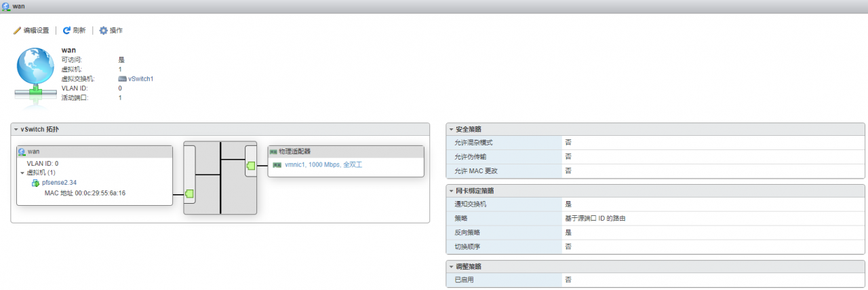Image resolution: width=868 pixels, height=290 pixels.
Task: Click the pfsense2.34 virtual machine icon
Action: click(35, 183)
